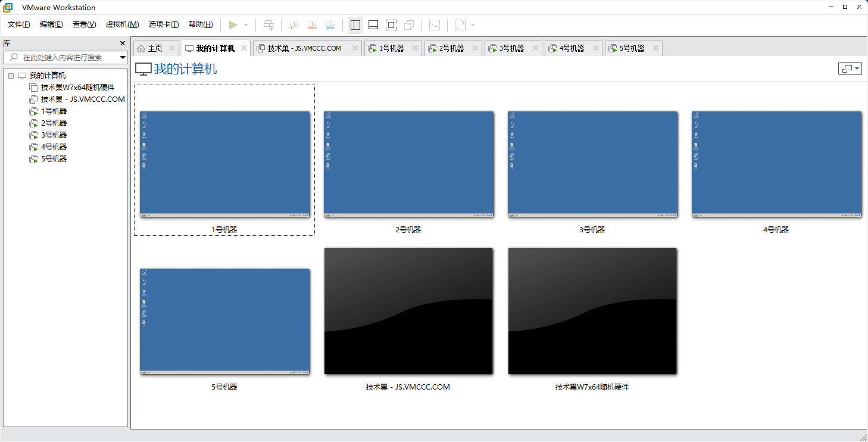Viewport: 868px width, 442px height.
Task: Revert to the latest snapshot
Action: (x=311, y=25)
